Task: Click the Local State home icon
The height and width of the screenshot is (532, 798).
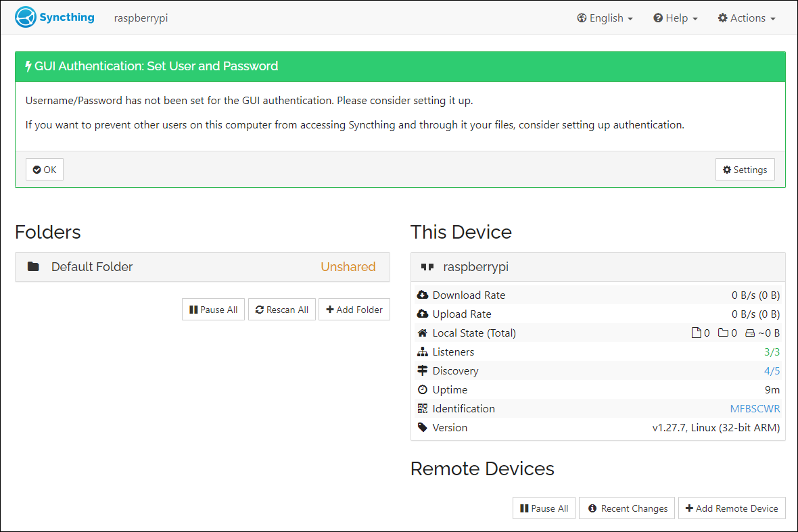Action: (423, 333)
